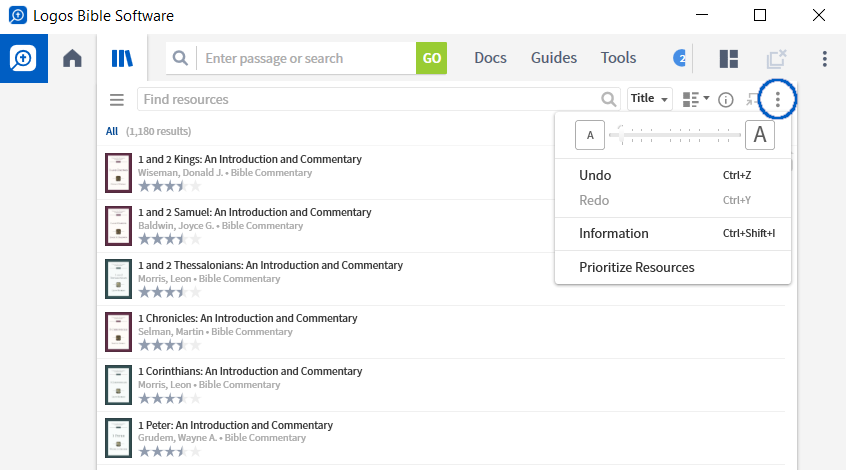Rate 1 Chronicles using stars
Image resolution: width=846 pixels, height=470 pixels.
point(169,345)
